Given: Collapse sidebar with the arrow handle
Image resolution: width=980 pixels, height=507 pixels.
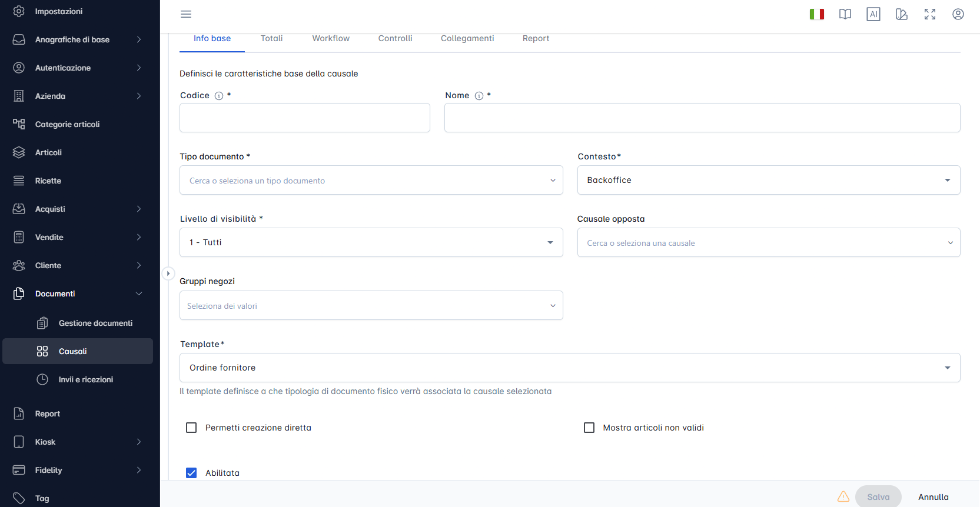Looking at the screenshot, I should [x=168, y=273].
